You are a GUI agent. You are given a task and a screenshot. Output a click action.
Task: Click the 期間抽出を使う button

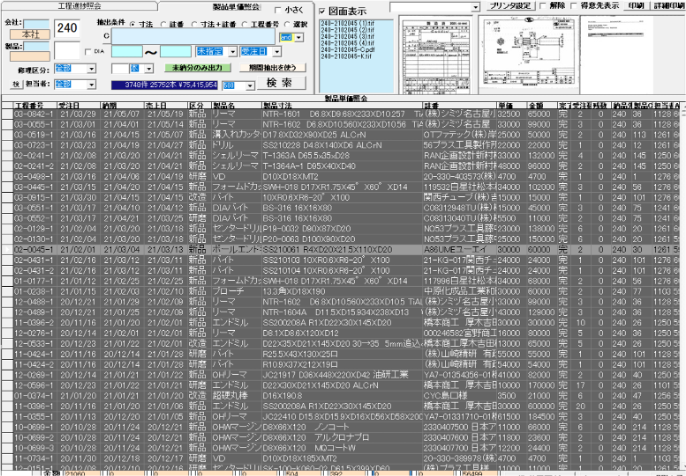click(270, 67)
